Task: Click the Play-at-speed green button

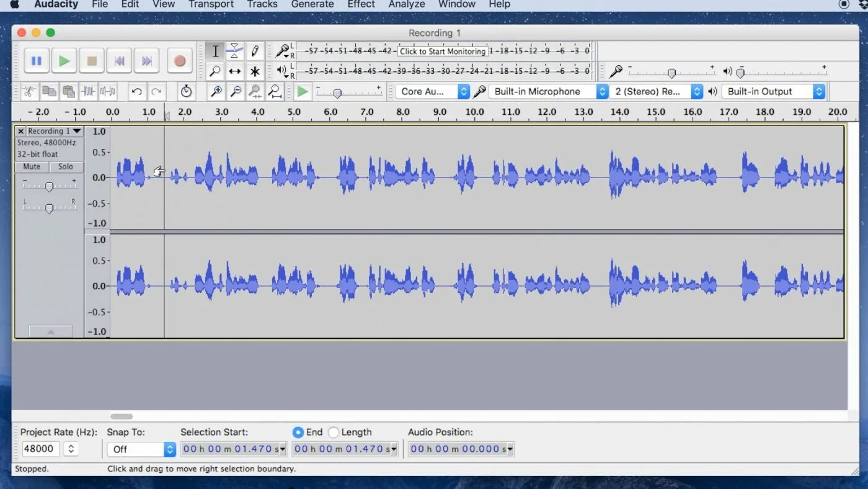Action: point(302,92)
